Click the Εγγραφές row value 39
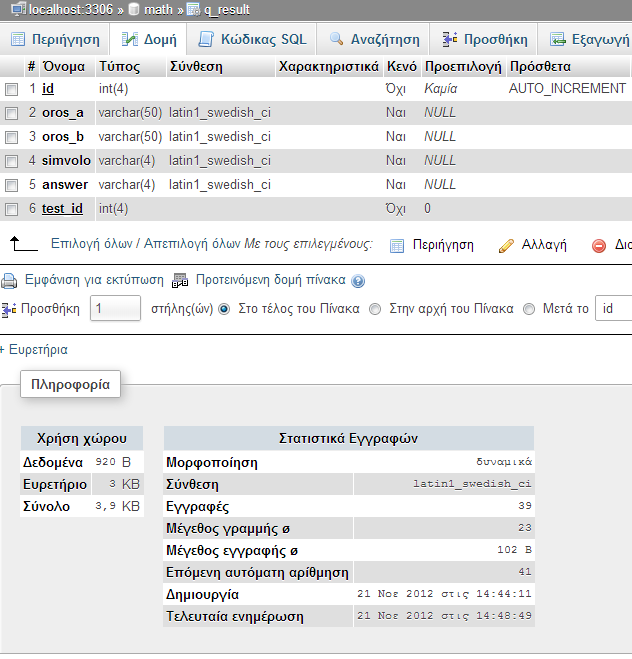 click(525, 506)
